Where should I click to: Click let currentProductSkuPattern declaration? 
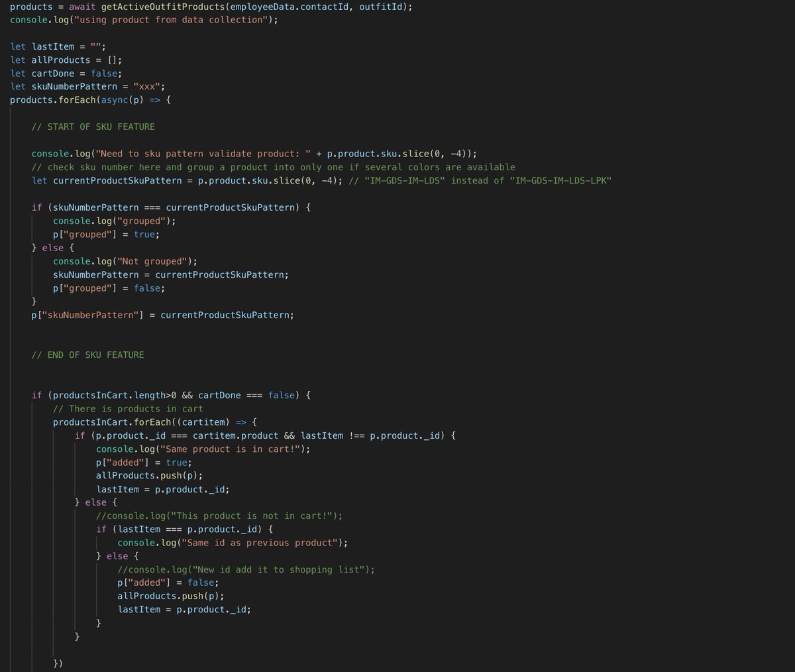click(x=187, y=180)
